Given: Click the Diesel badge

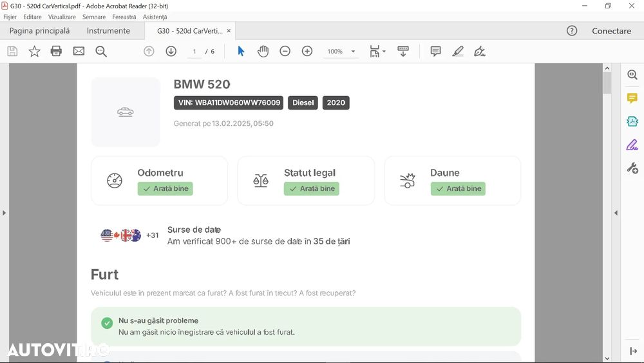Looking at the screenshot, I should coord(303,103).
